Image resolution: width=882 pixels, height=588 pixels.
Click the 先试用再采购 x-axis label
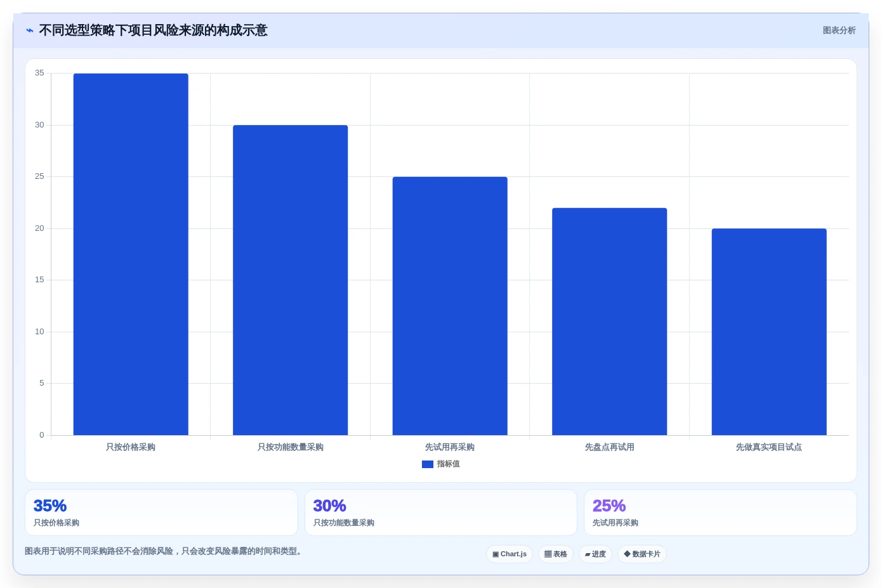point(450,447)
